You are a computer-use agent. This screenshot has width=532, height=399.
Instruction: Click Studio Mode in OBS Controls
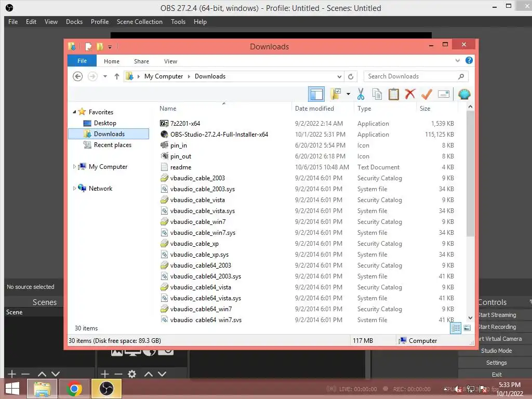[x=496, y=351]
